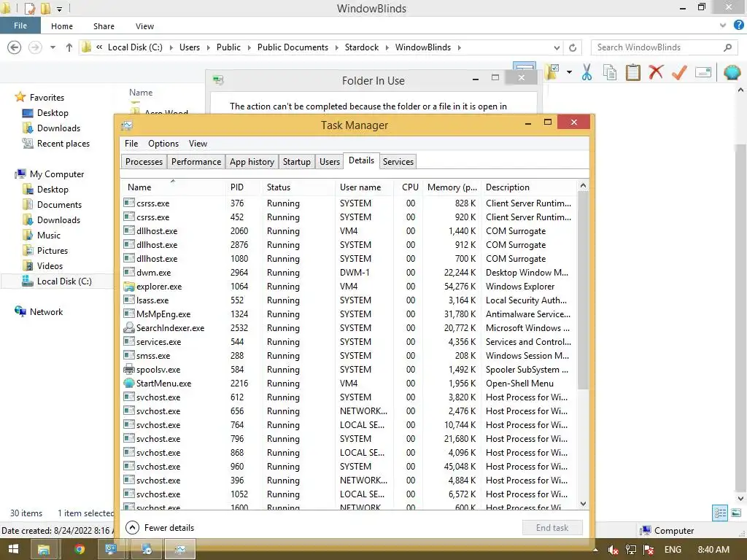747x560 pixels.
Task: Click Public Documents in the breadcrumb
Action: coord(293,47)
